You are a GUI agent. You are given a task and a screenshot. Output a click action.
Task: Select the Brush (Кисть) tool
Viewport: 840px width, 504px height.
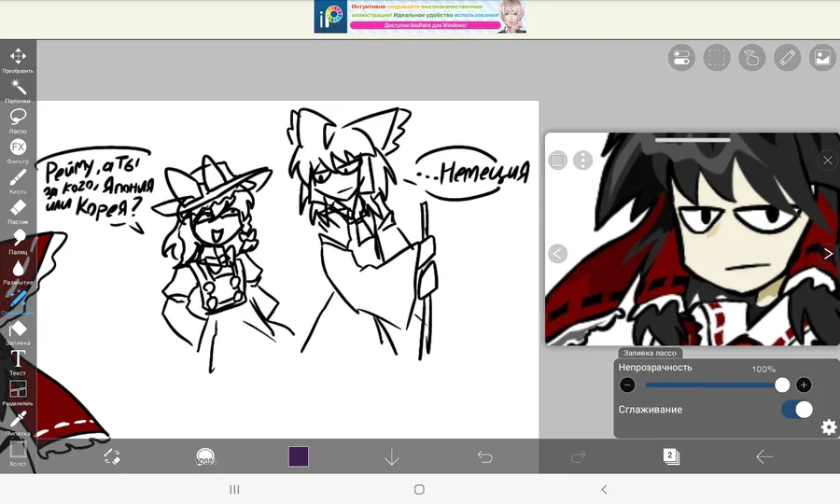[18, 181]
